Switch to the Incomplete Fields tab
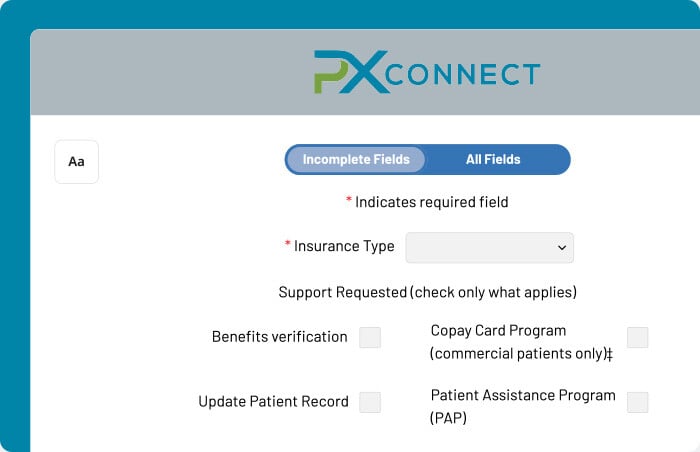The width and height of the screenshot is (700, 452). click(356, 159)
